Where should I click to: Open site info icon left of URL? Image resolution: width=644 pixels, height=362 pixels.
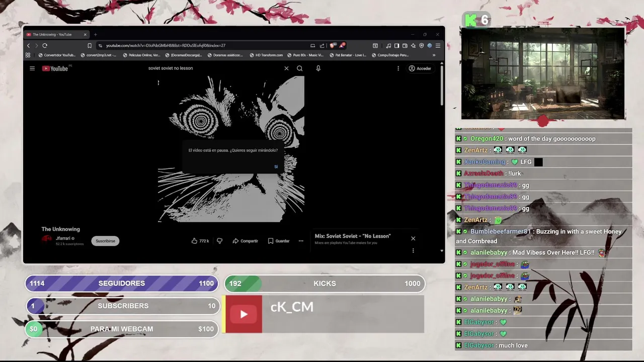101,45
